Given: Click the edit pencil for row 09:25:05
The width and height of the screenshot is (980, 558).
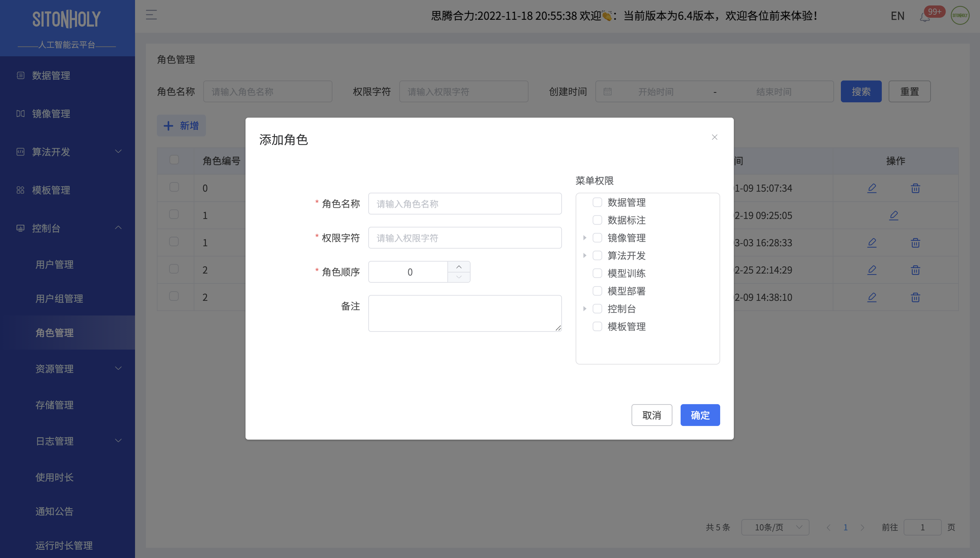Looking at the screenshot, I should pos(894,215).
